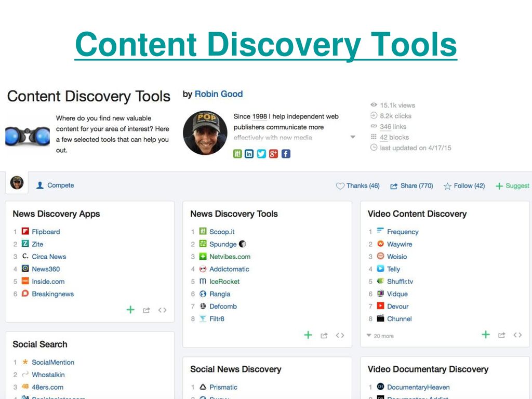Open Robin Good's LinkedIn icon
The width and height of the screenshot is (532, 399).
tap(249, 154)
